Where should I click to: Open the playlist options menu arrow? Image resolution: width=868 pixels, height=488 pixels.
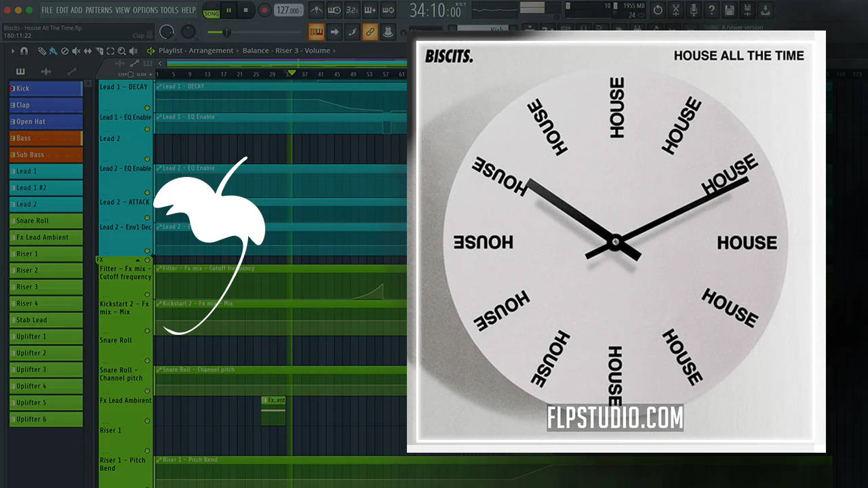[x=12, y=51]
